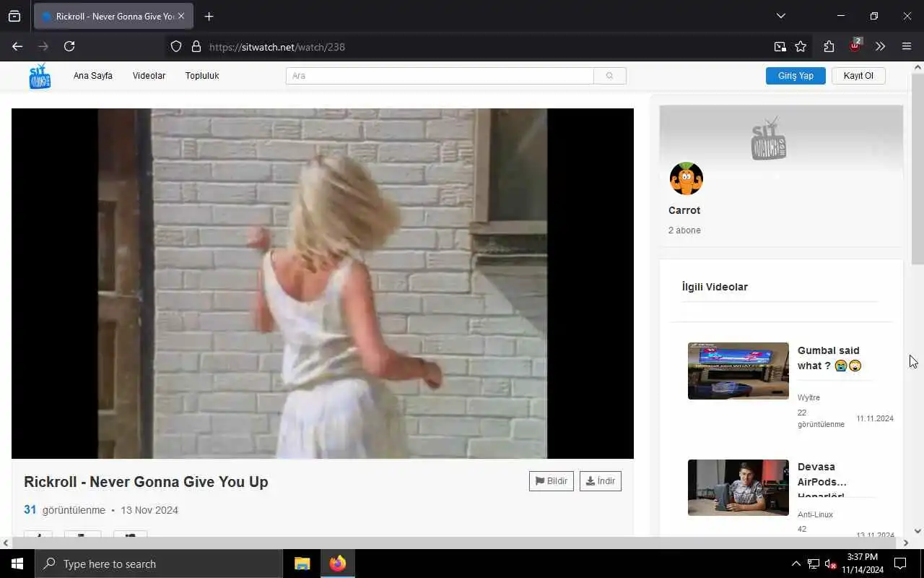Viewport: 924px width, 578px height.
Task: Close the Rickroll tab
Action: [181, 16]
